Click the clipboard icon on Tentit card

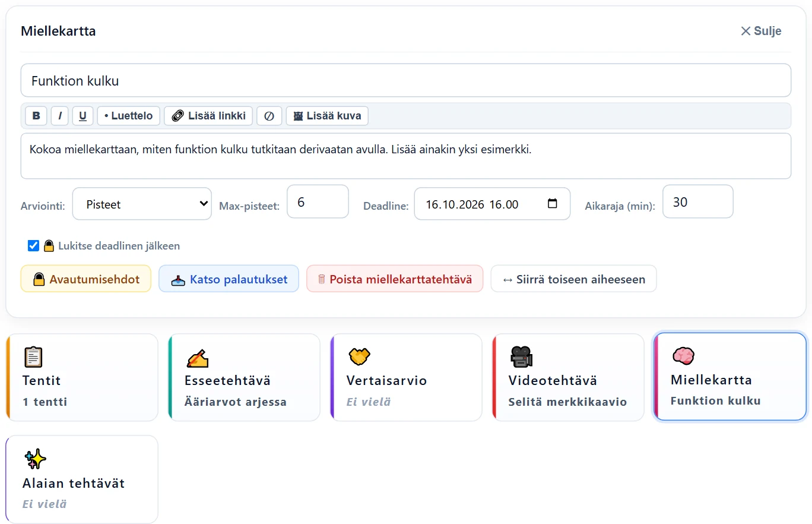pos(33,357)
